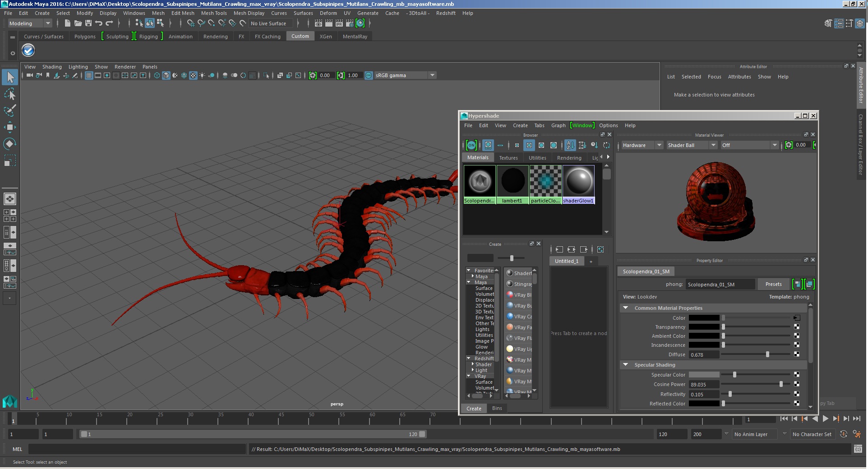Toggle Hypershade swatch rendering ON button
Viewport: 868px width, 469px height.
(471, 145)
